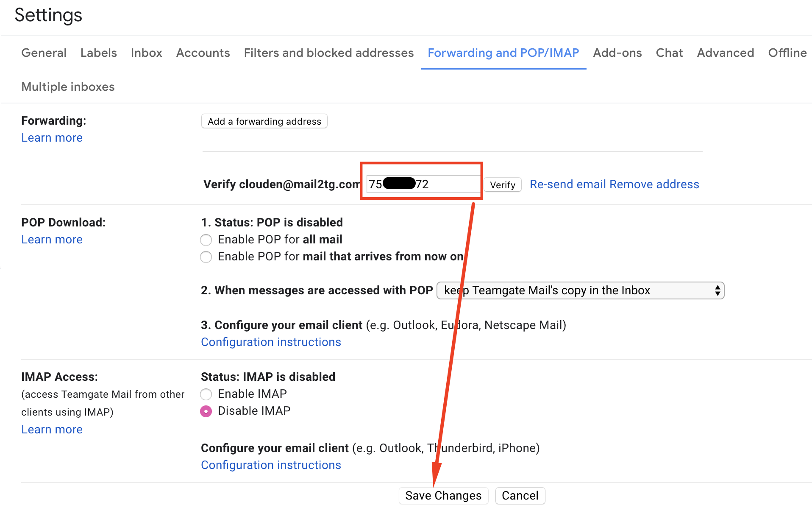Switch to the Labels tab
Screen dimensions: 812x525
click(98, 53)
